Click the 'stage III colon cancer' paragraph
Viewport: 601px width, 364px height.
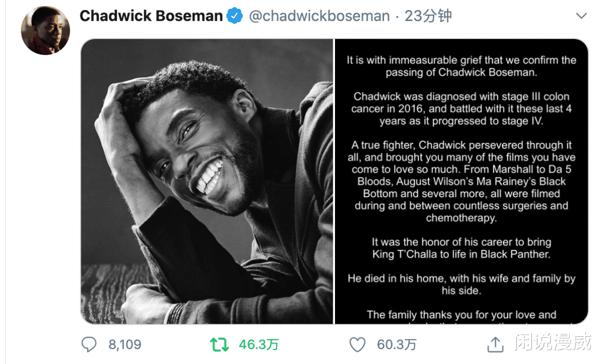click(461, 109)
